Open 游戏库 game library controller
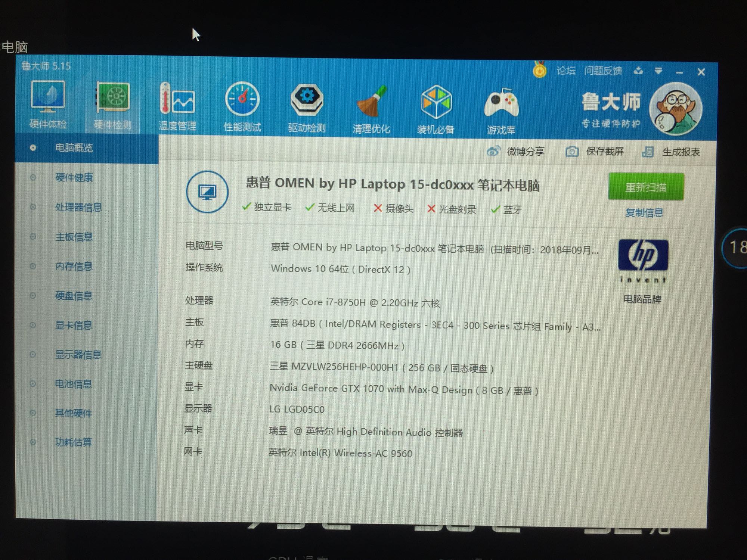This screenshot has width=747, height=560. pyautogui.click(x=501, y=111)
